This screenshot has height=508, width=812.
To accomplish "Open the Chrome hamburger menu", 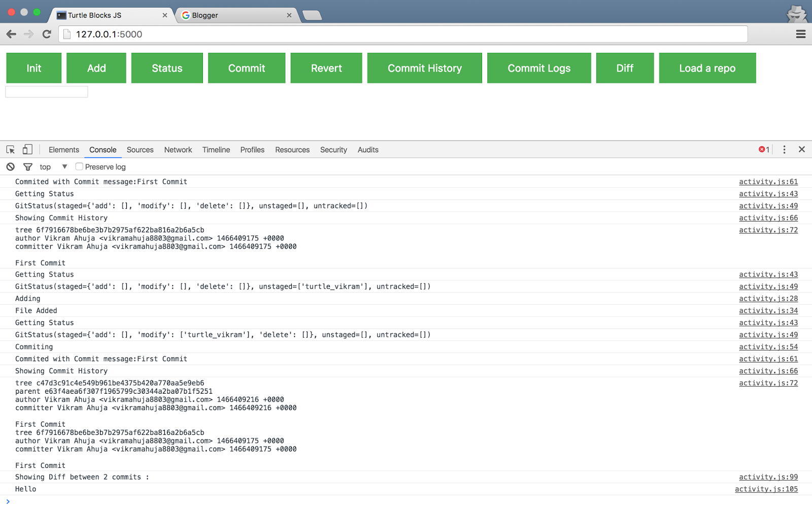I will [801, 34].
